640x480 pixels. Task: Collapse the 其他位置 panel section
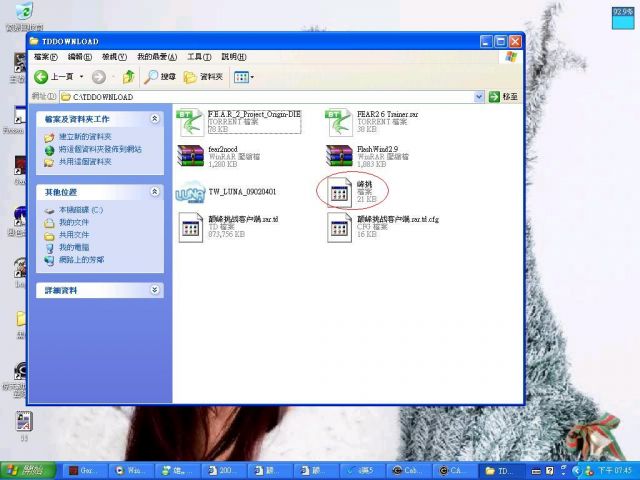click(x=155, y=191)
